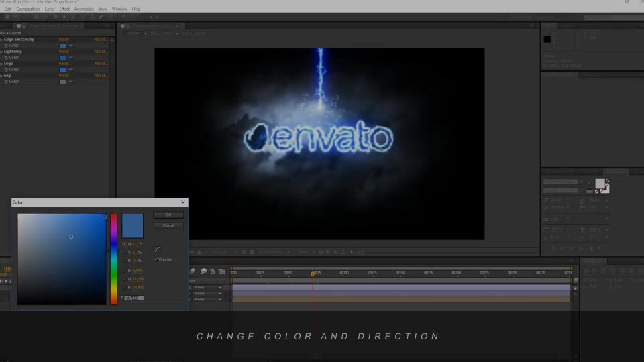The image size is (644, 362).
Task: Click the swap fill and stroke icon
Action: coord(608,181)
